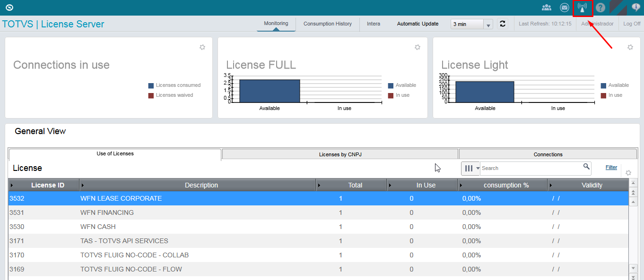The image size is (644, 280).
Task: Expand the Total column header arrow
Action: click(319, 185)
